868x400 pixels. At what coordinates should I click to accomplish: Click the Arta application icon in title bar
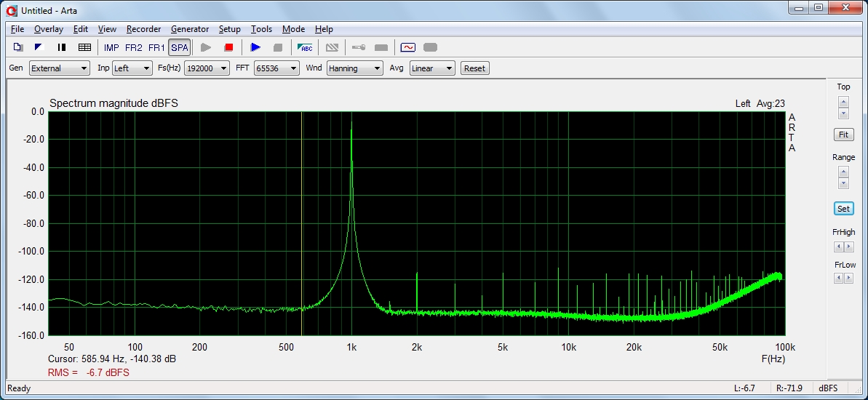pos(11,10)
